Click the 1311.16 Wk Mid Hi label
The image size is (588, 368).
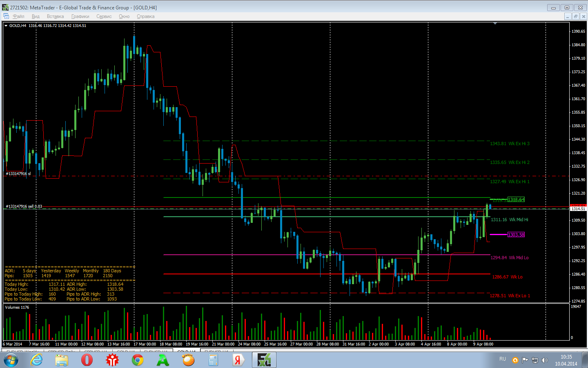pos(509,220)
